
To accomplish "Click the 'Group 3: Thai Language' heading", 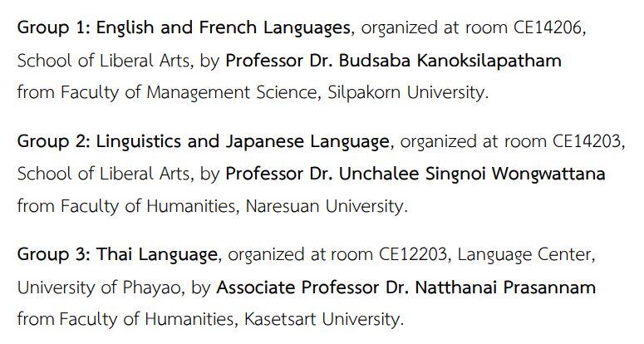I will [117, 255].
